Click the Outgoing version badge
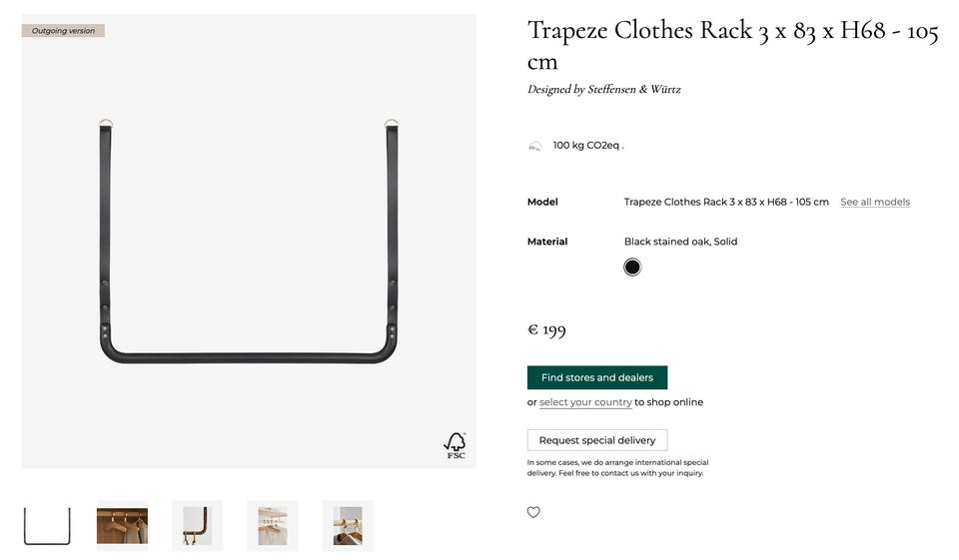The height and width of the screenshot is (560, 959). tap(63, 31)
